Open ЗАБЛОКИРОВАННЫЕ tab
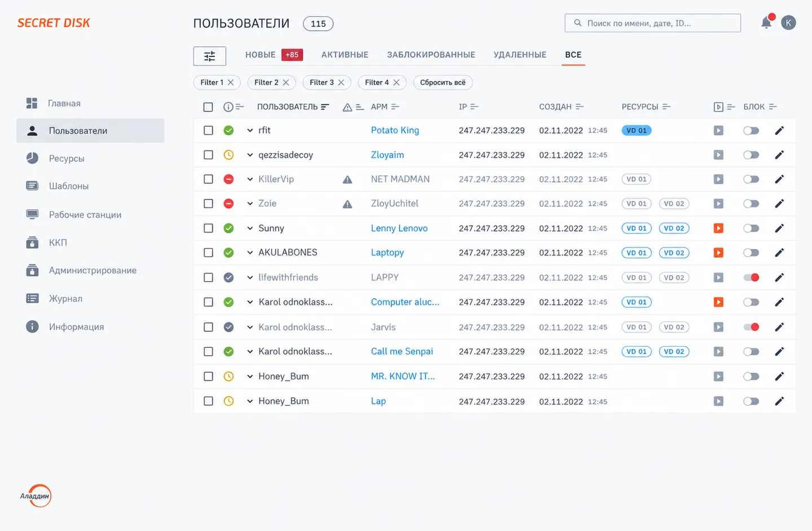The width and height of the screenshot is (812, 531). coord(431,55)
